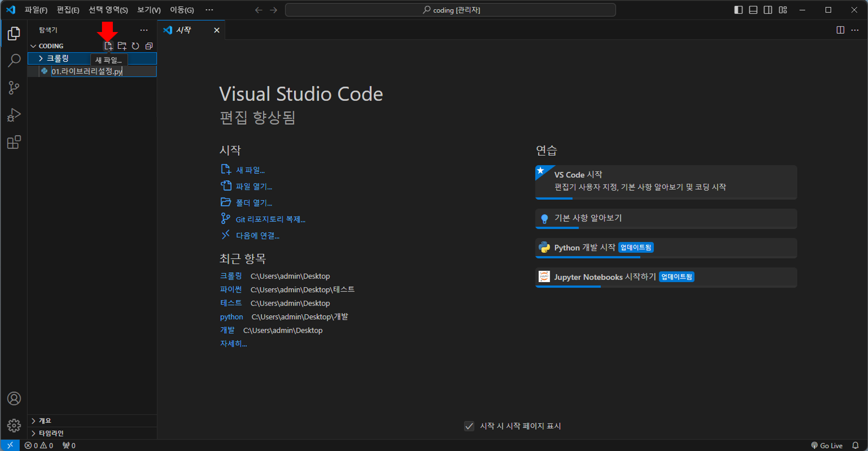868x451 pixels.
Task: Click the remote window indicator in status bar
Action: (x=10, y=446)
